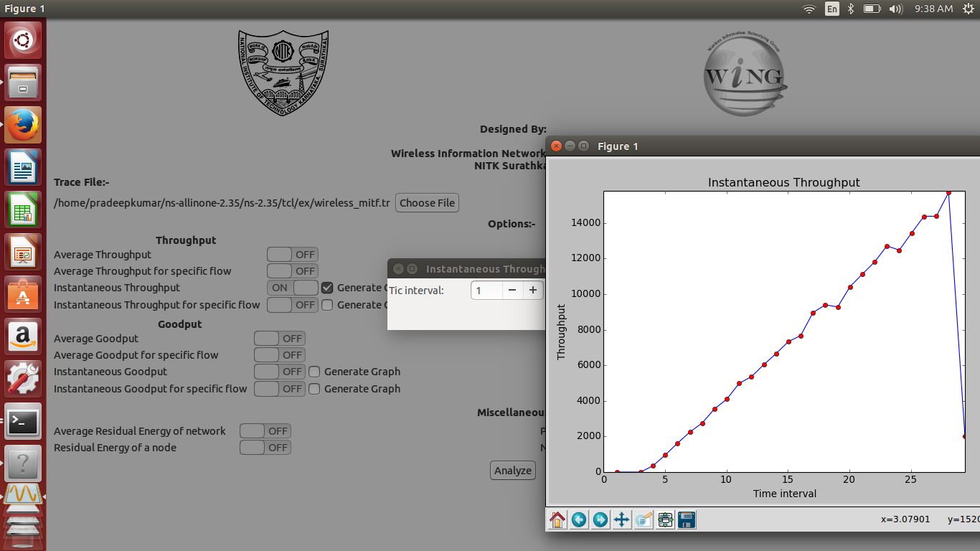The image size is (980, 551).
Task: Open System Settings from the launcher
Action: point(23,379)
